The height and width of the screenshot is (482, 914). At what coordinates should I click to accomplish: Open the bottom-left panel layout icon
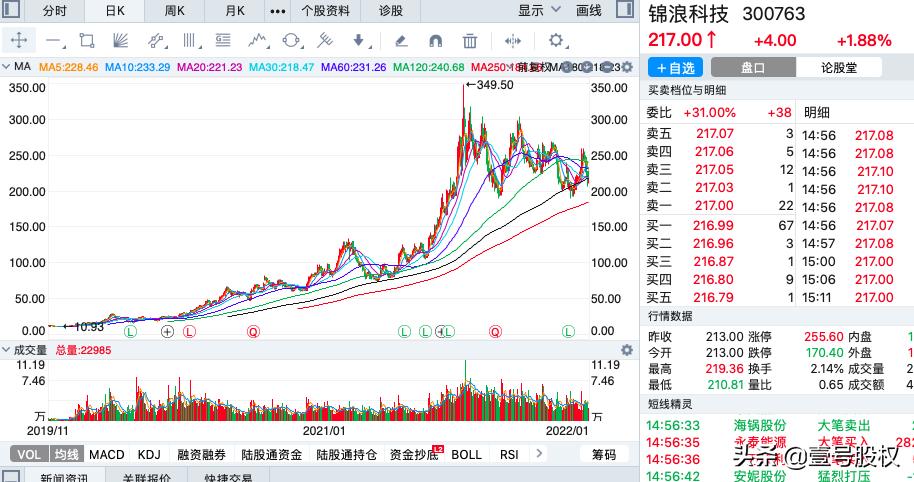(10, 477)
